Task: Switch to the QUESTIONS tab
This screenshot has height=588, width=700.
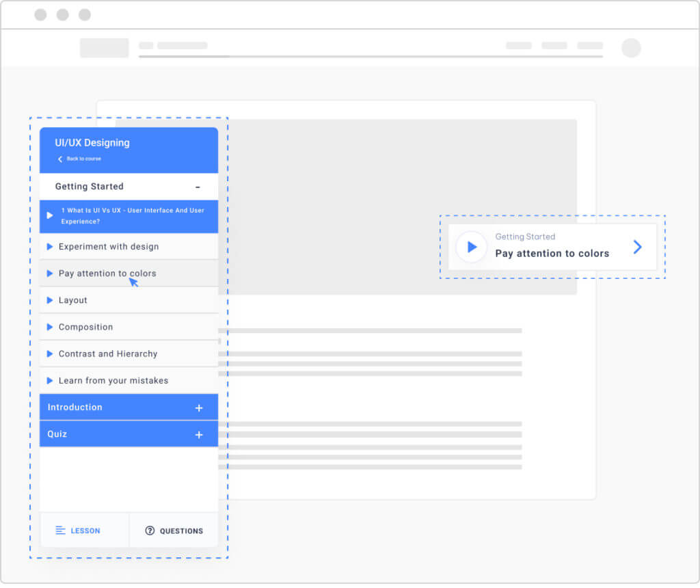Action: click(174, 531)
